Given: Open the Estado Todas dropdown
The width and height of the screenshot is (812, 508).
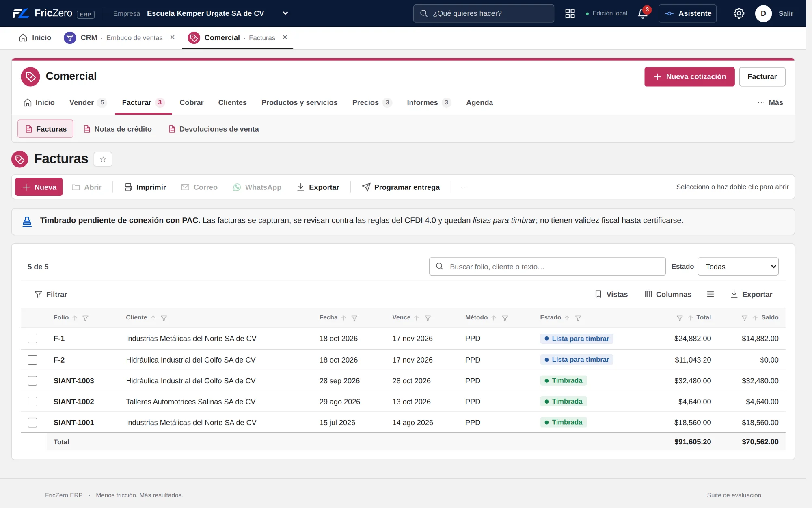Looking at the screenshot, I should (738, 267).
